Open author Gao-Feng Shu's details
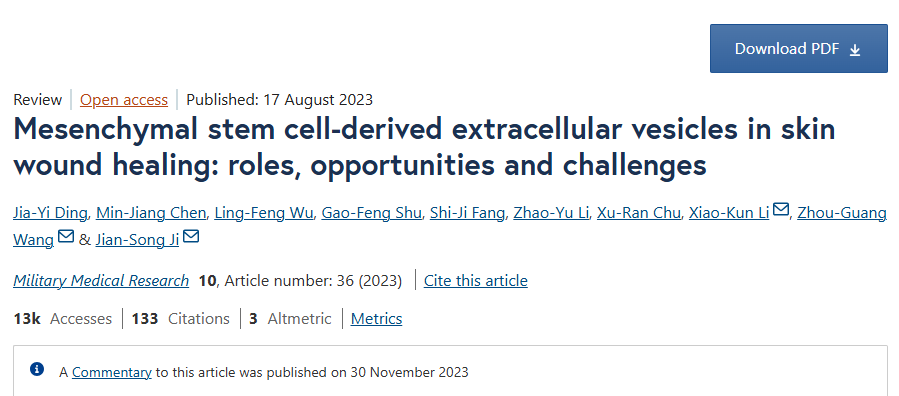This screenshot has height=396, width=899. (372, 213)
